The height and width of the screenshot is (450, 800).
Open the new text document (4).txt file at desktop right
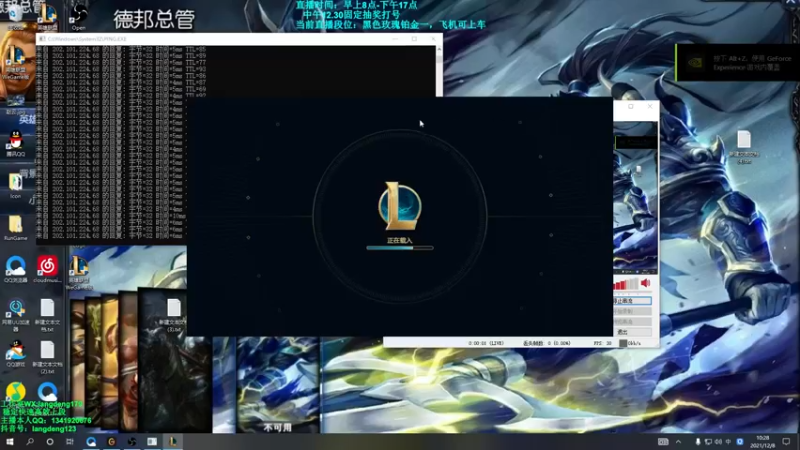(744, 147)
